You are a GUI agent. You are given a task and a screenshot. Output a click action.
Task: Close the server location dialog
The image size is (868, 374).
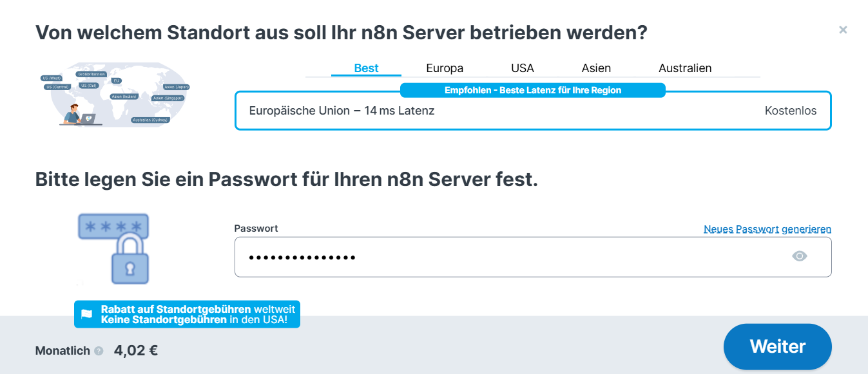click(843, 30)
